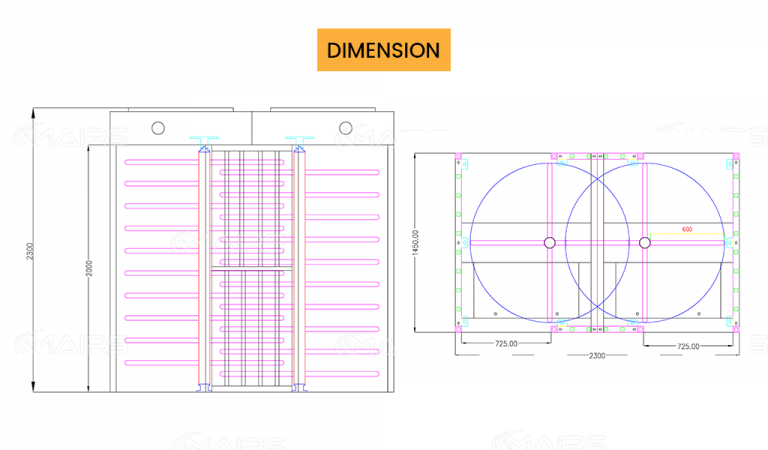Viewport: 768px width, 450px height.
Task: Click the top-left magenta corner bracket in plan view
Action: coord(460,157)
